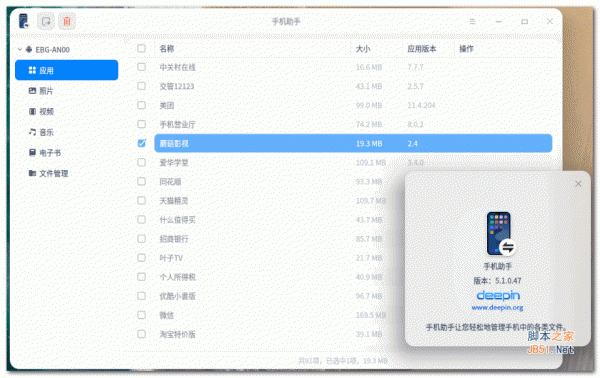The height and width of the screenshot is (378, 600).
Task: Select the 个人所得税 app name
Action: point(178,277)
